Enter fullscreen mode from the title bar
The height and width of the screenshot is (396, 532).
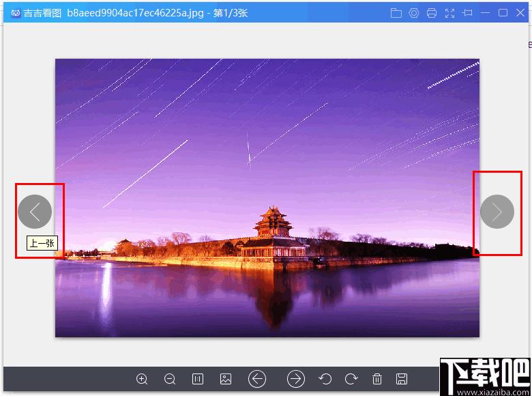449,13
